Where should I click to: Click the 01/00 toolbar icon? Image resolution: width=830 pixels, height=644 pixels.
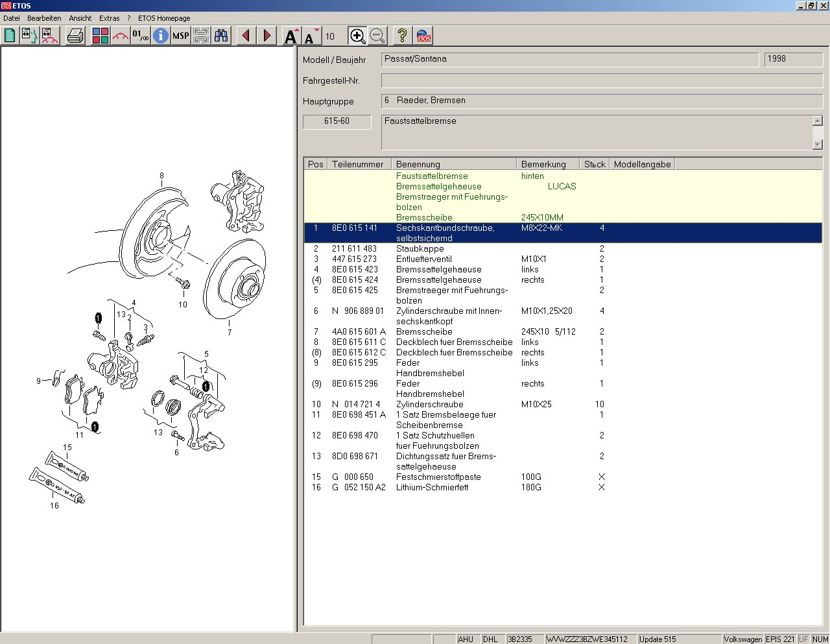[141, 36]
